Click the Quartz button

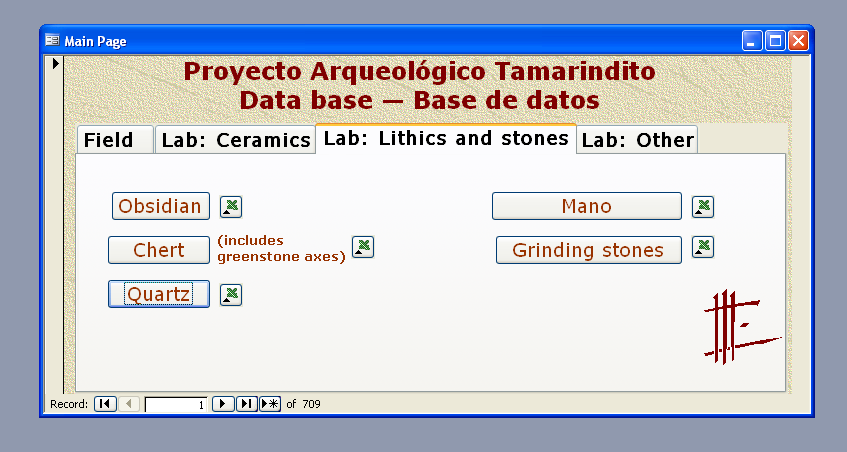click(x=159, y=294)
